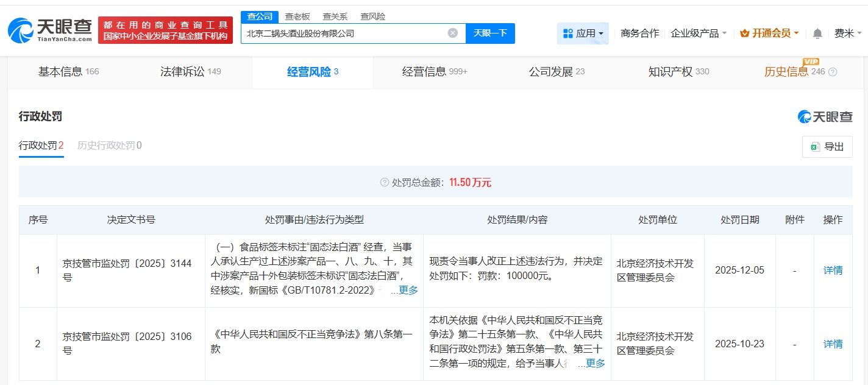Screen dimensions: 868x385
Task: Click the 反不正当竞争法第八条第一款 reason text
Action: click(313, 342)
